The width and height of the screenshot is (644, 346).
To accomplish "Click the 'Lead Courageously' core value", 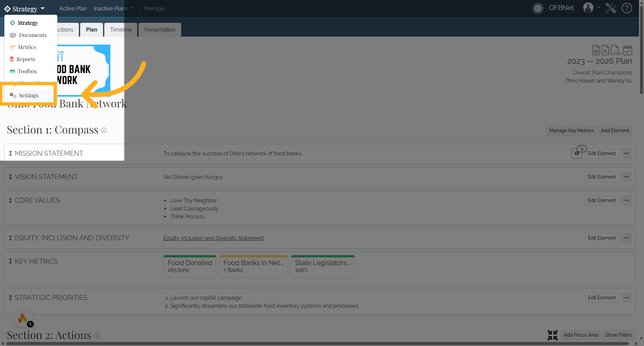I will point(194,208).
